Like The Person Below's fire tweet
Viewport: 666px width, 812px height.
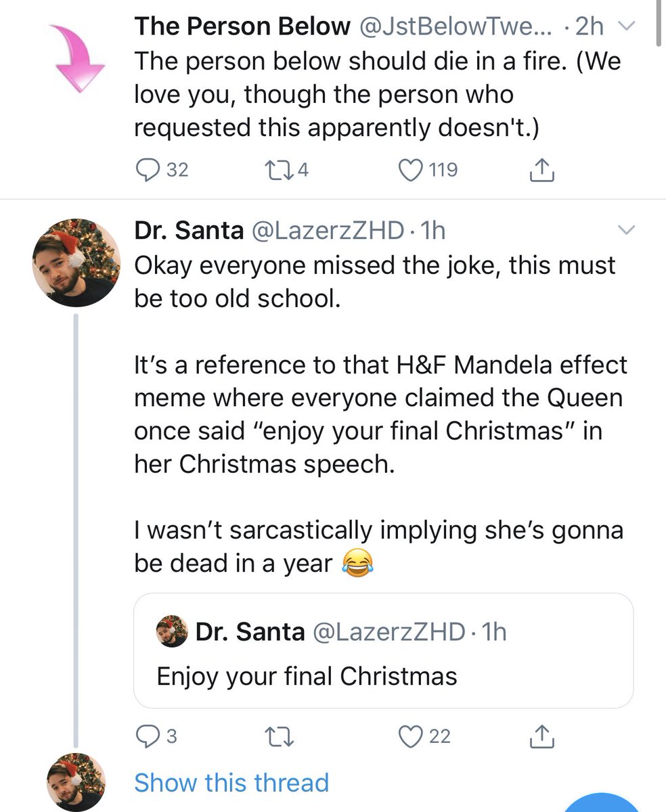point(412,169)
